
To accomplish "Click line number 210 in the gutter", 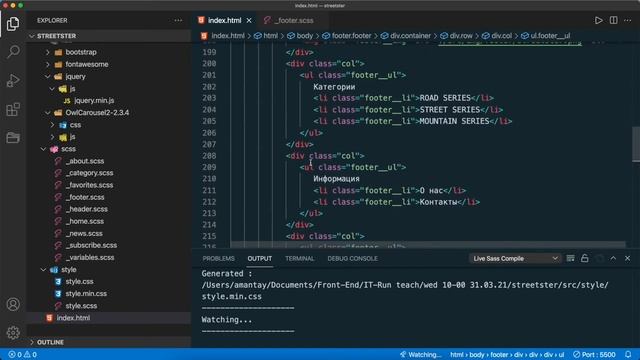I will coord(209,179).
